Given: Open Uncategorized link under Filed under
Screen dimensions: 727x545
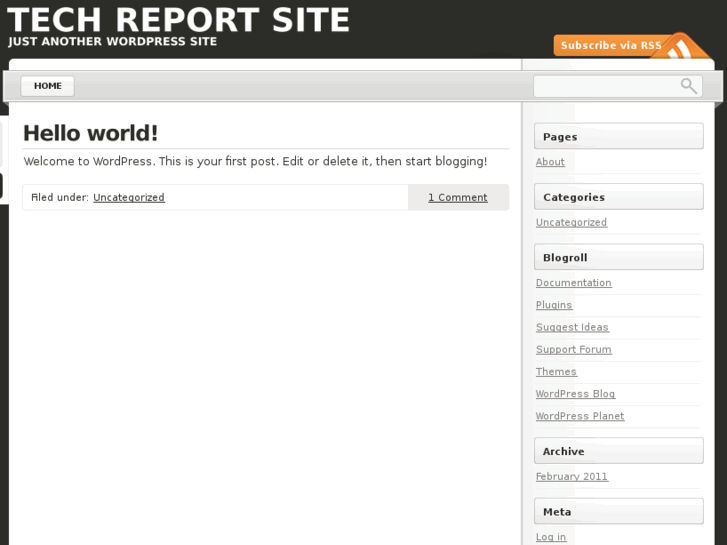Looking at the screenshot, I should click(129, 198).
